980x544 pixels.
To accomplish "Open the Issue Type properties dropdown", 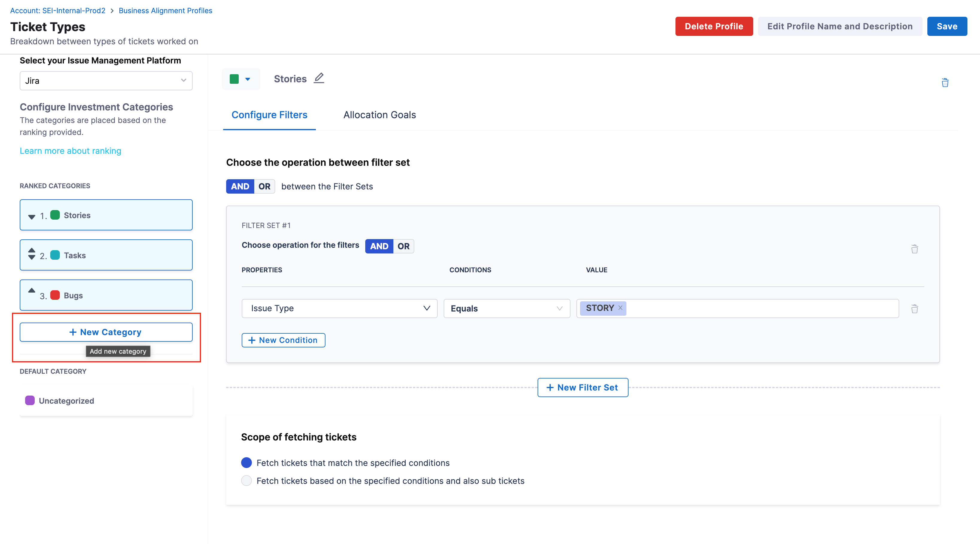I will [x=339, y=308].
